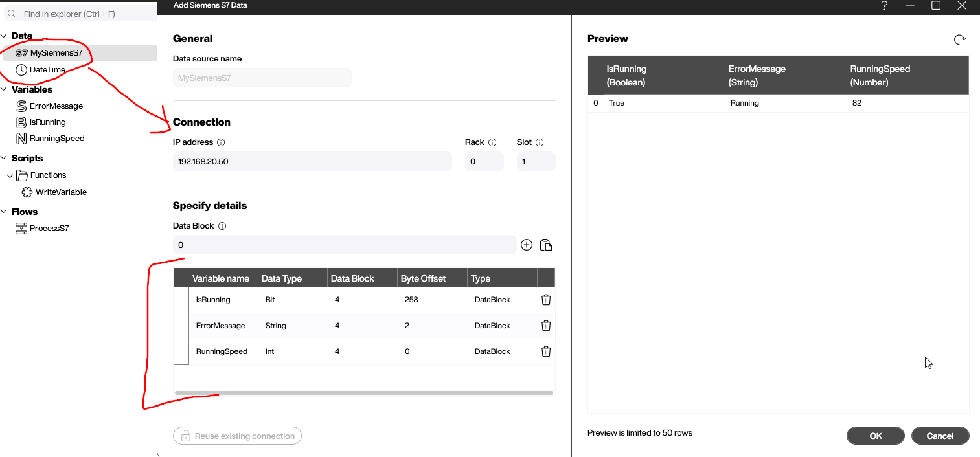Screen dimensions: 980x457
Task: Open the ProcessS7 flow
Action: coord(49,229)
